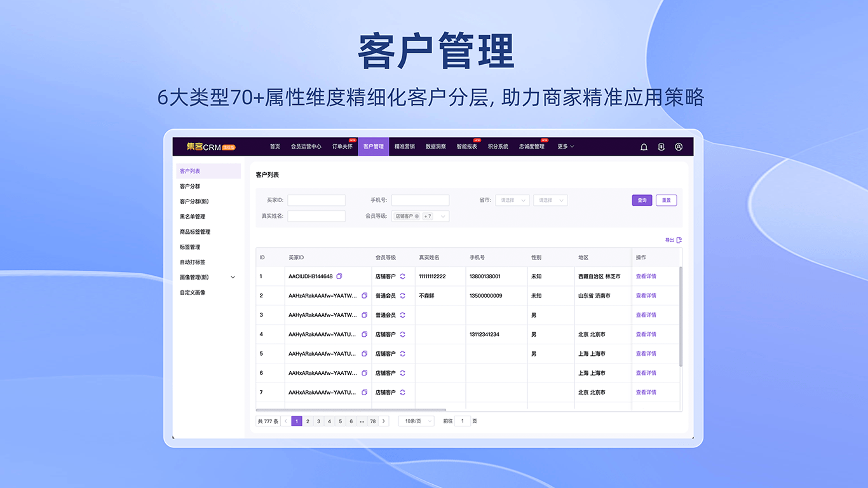Click the table's horizontal scrollbar
The height and width of the screenshot is (488, 868).
(x=351, y=410)
